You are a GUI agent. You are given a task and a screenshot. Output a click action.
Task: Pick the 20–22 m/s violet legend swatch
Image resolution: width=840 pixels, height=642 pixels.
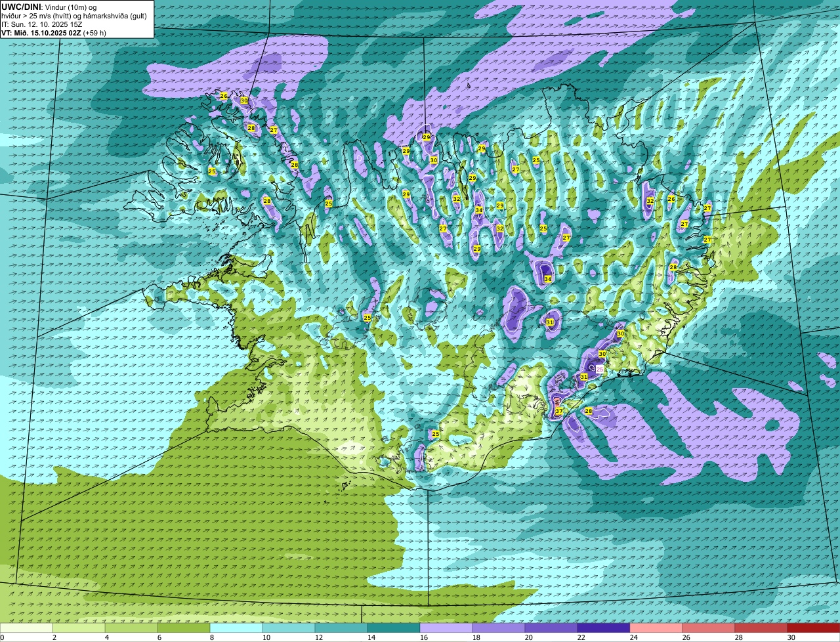(551, 628)
